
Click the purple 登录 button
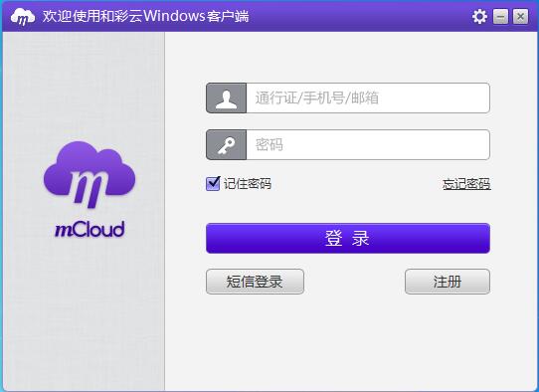tap(348, 239)
